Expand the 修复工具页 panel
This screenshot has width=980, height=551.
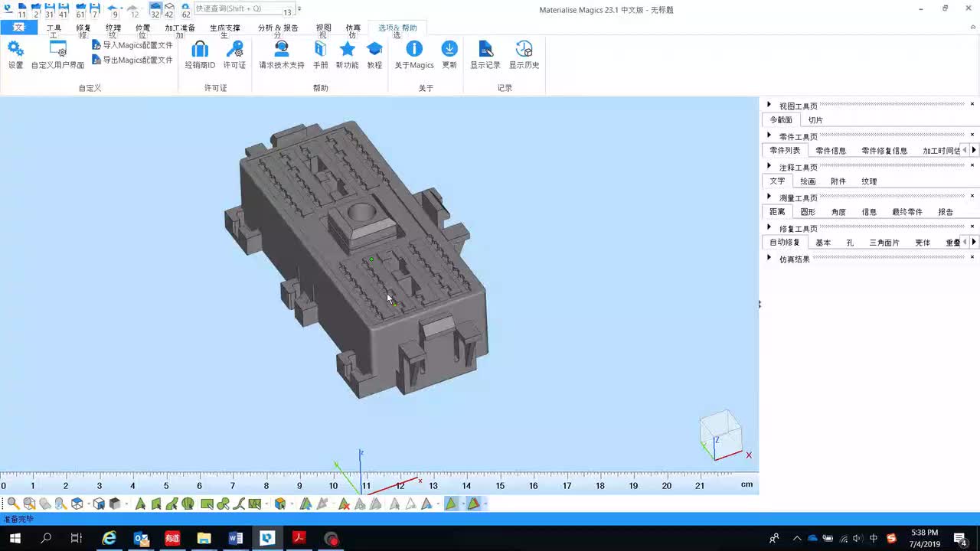(769, 227)
